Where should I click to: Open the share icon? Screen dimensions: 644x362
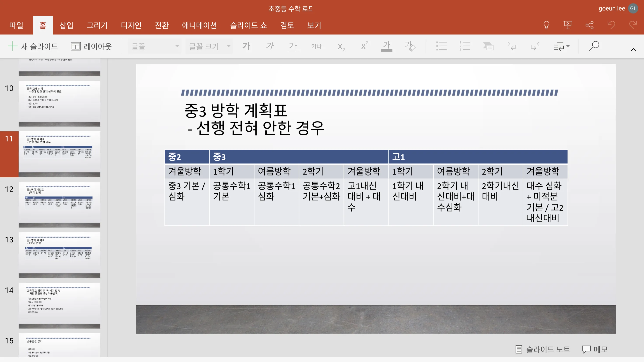(x=590, y=25)
